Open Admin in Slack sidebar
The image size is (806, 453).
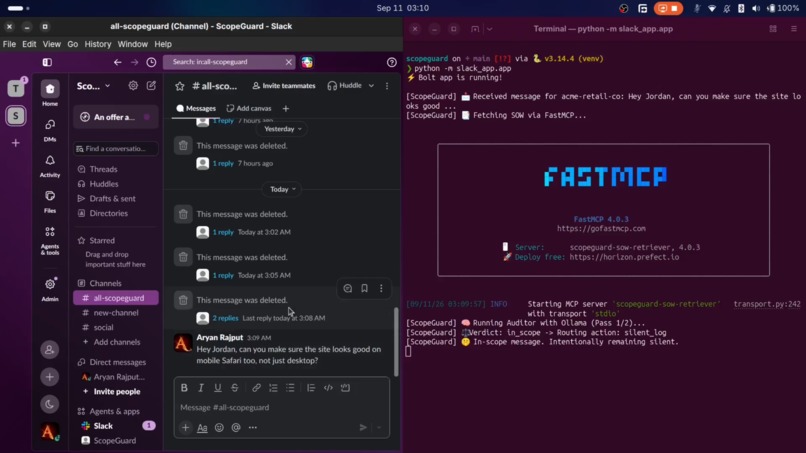click(x=50, y=289)
